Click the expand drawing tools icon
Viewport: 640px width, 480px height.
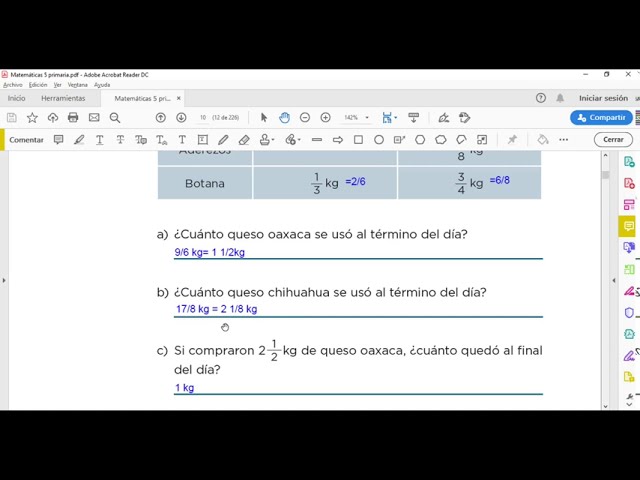482,140
